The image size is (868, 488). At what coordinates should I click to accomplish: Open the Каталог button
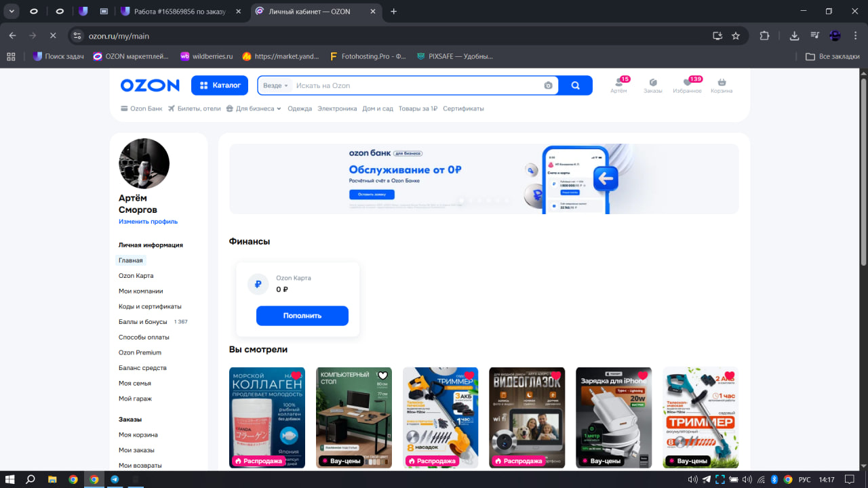pyautogui.click(x=219, y=85)
